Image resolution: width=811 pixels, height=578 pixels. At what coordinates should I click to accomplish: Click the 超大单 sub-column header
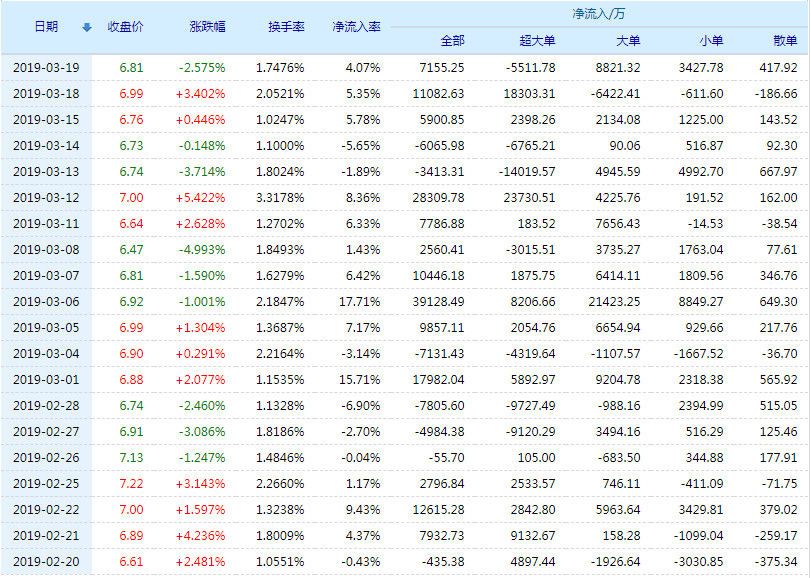click(x=535, y=41)
